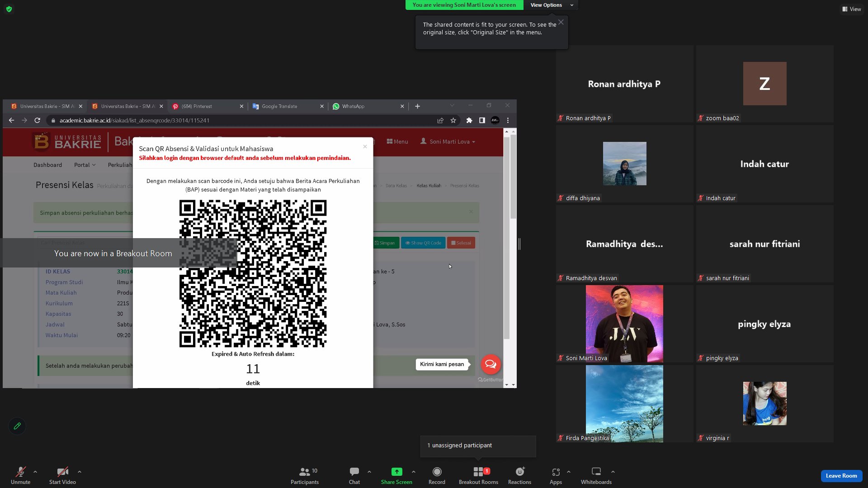This screenshot has width=868, height=488.
Task: Click Data Kelas breadcrumb link
Action: point(396,186)
